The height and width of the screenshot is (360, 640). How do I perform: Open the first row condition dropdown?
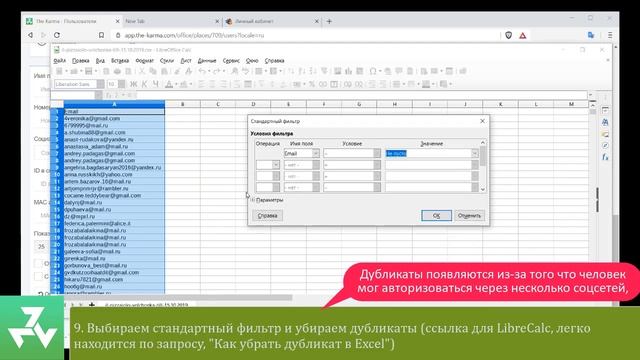(377, 153)
